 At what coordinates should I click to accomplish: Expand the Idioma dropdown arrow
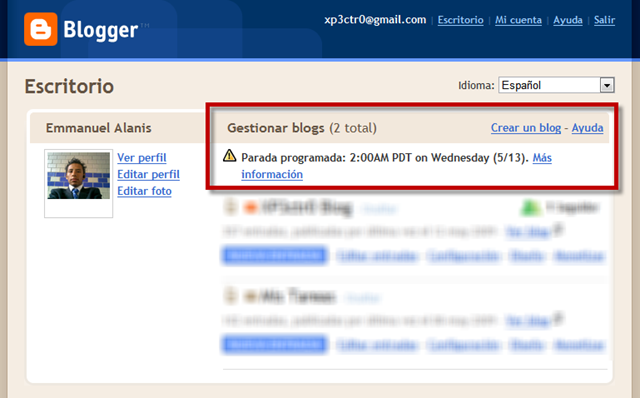(607, 85)
